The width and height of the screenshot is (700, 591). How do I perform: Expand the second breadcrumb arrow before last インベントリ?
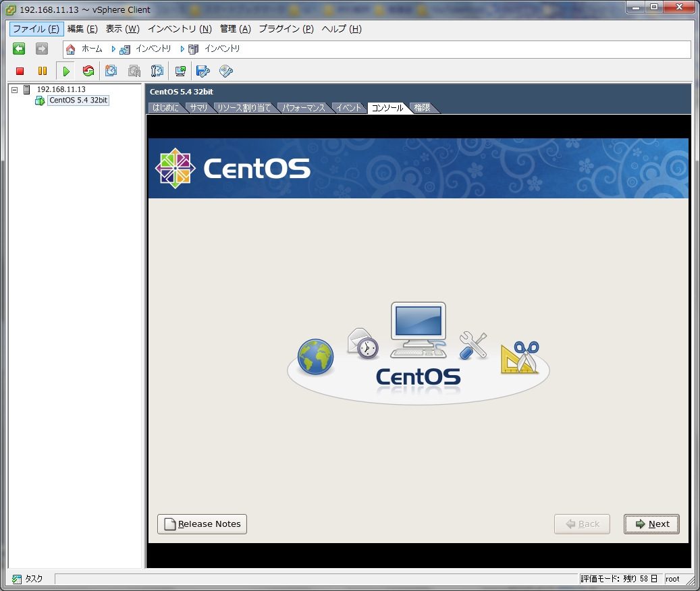pos(182,49)
